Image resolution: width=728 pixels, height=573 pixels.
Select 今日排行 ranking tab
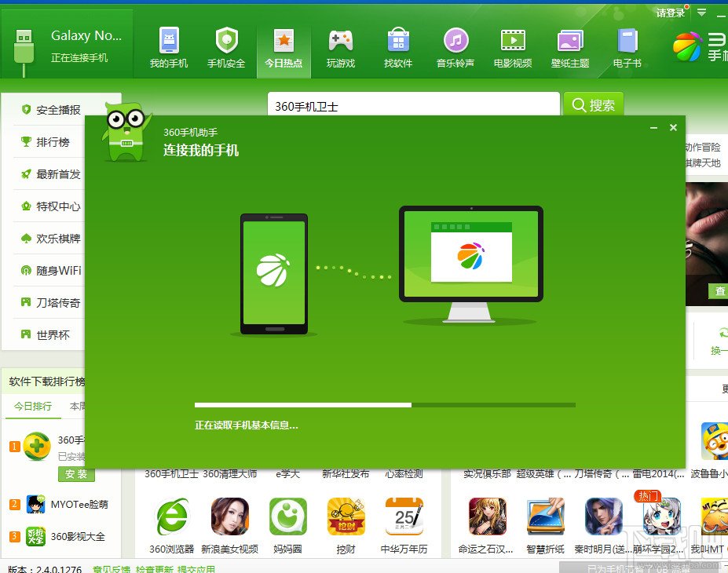[x=32, y=407]
